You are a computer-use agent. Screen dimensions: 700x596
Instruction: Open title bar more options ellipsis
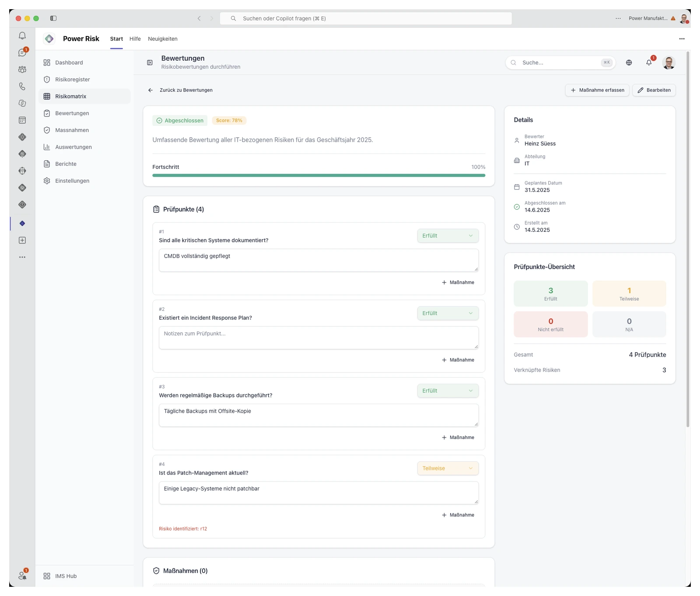click(x=618, y=18)
